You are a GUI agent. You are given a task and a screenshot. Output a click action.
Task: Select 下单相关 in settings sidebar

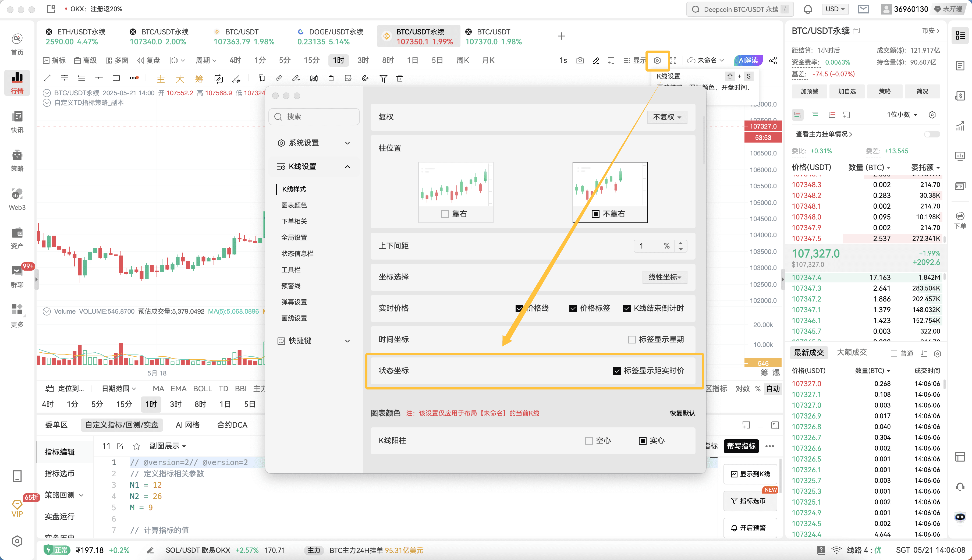tap(294, 221)
